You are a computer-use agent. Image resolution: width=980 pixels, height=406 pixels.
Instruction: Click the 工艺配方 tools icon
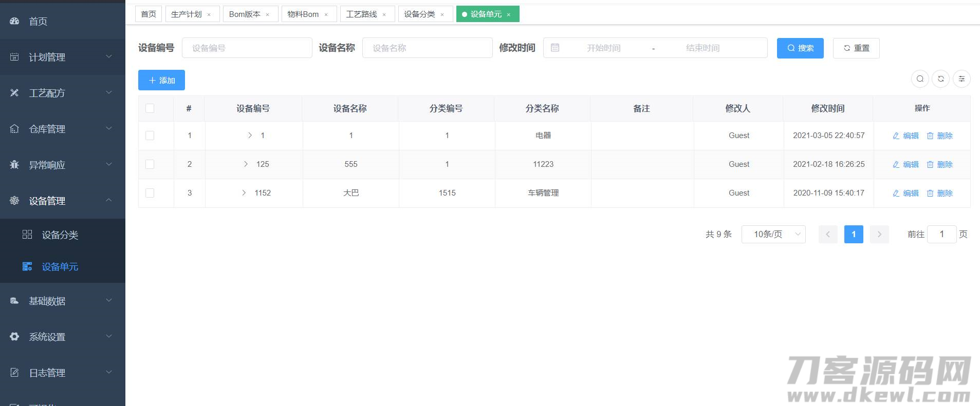[14, 93]
